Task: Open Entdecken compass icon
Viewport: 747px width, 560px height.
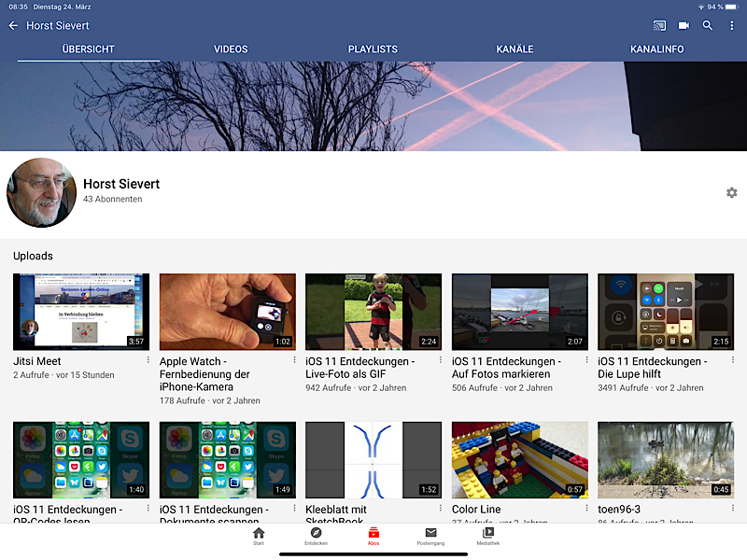Action: pyautogui.click(x=317, y=535)
